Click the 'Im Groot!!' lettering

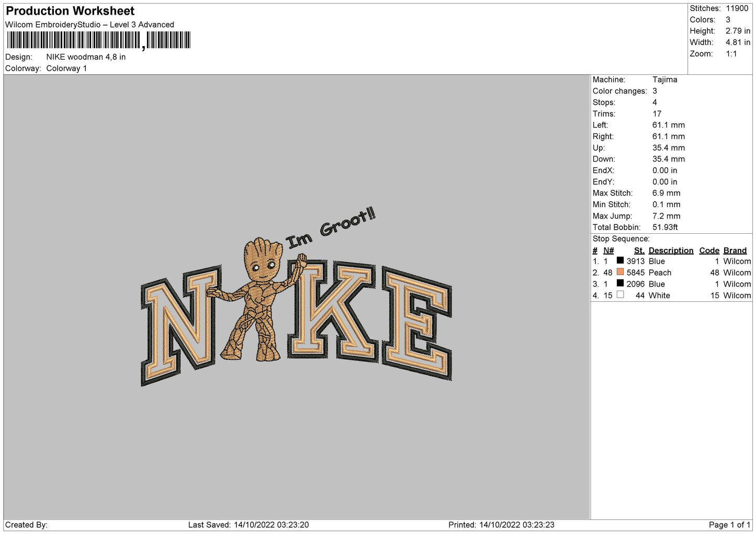[x=331, y=228]
